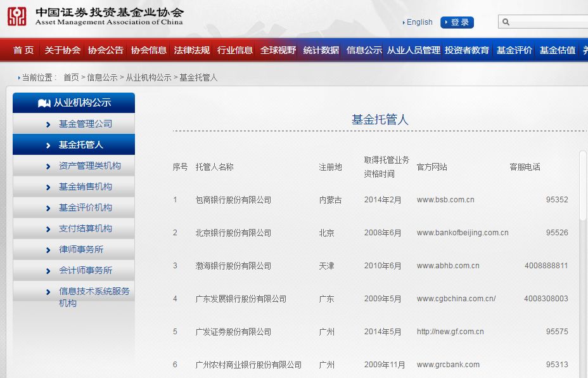Click the www.cgbchina.com.cn/ website text

(x=456, y=299)
